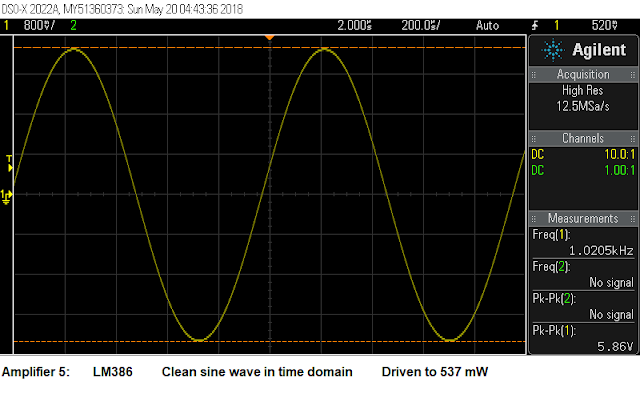The image size is (640, 394).
Task: Open the Measurements panel header
Action: (583, 219)
